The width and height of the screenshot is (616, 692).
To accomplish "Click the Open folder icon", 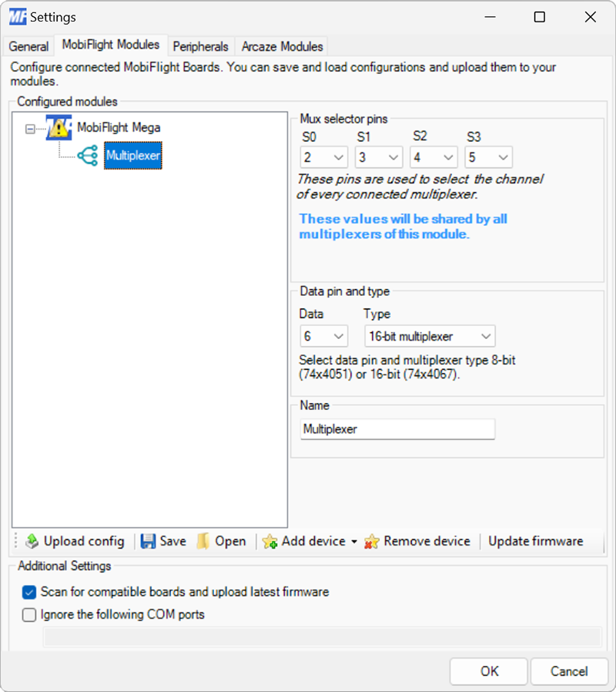I will point(204,541).
